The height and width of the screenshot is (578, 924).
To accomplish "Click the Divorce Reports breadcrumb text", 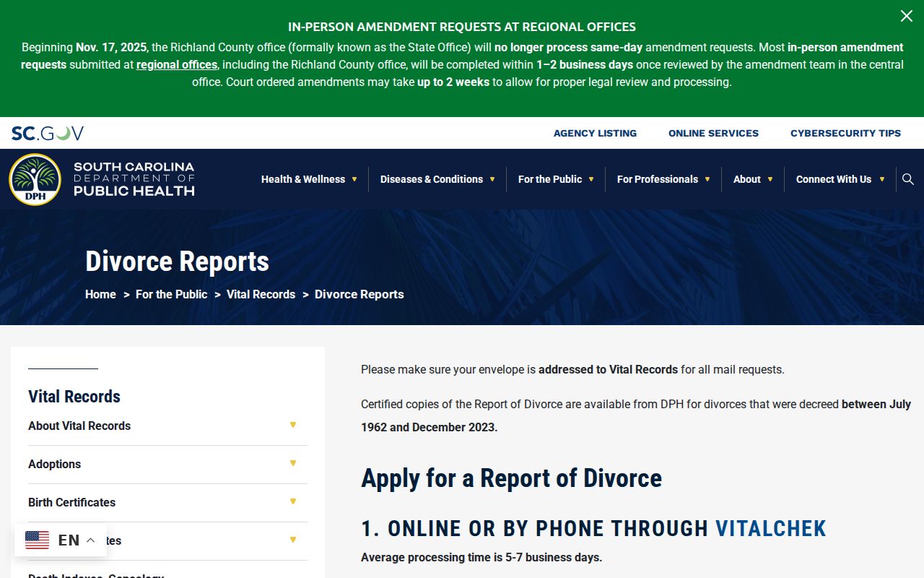I will click(x=359, y=294).
